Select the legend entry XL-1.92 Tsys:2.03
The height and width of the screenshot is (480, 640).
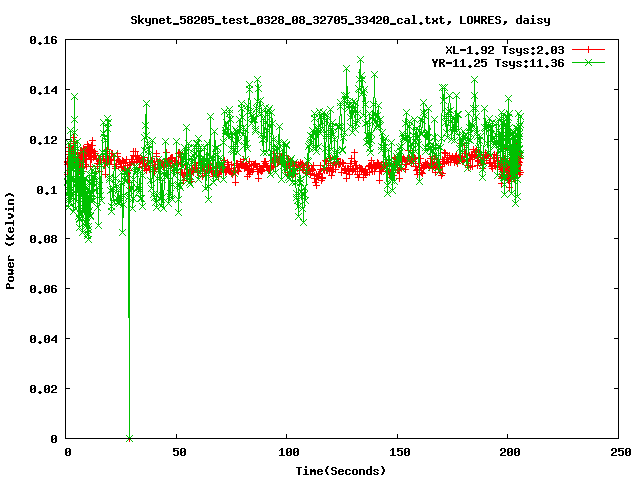(x=504, y=50)
